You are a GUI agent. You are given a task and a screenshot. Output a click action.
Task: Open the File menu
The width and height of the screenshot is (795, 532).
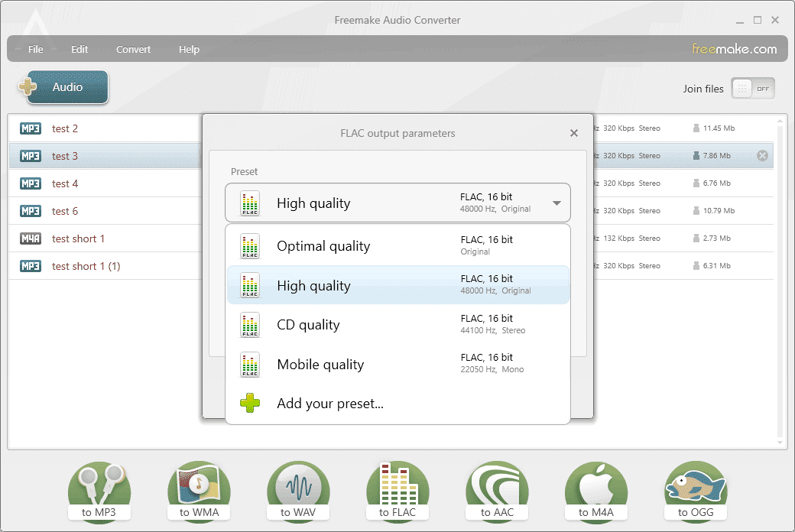35,49
